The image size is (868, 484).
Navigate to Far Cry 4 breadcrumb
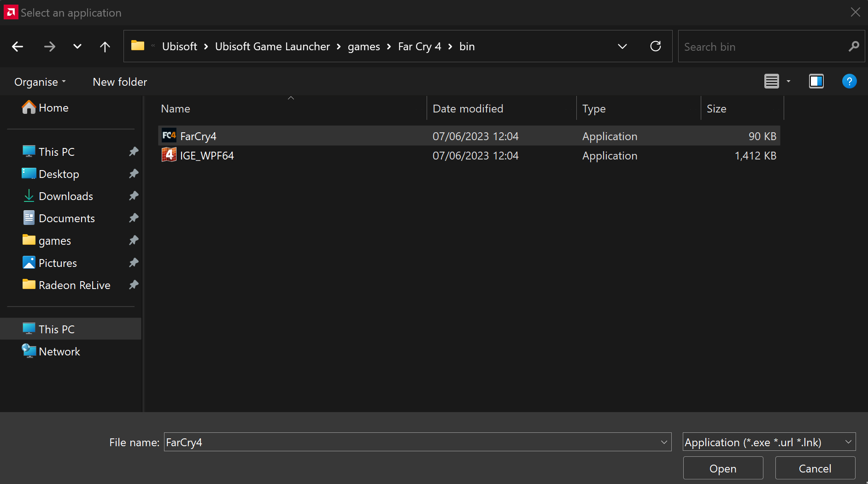pos(420,47)
